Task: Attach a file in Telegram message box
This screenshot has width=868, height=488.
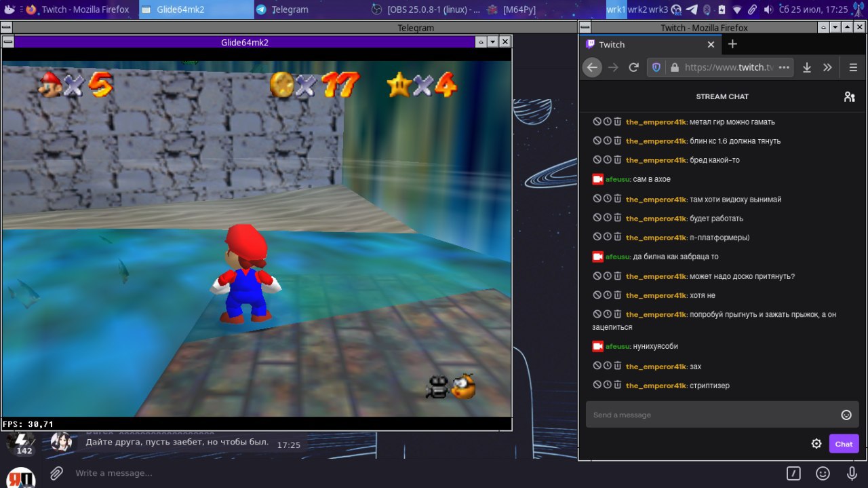Action: (56, 473)
